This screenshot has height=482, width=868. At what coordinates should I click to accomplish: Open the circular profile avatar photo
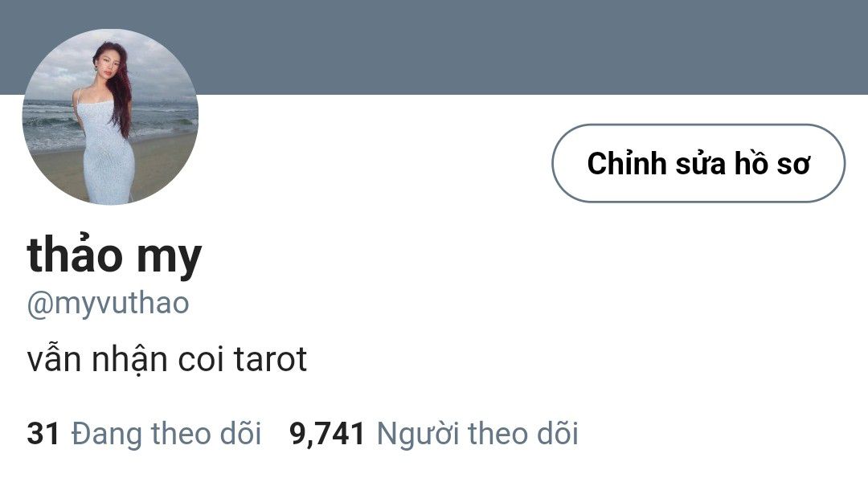tap(110, 116)
